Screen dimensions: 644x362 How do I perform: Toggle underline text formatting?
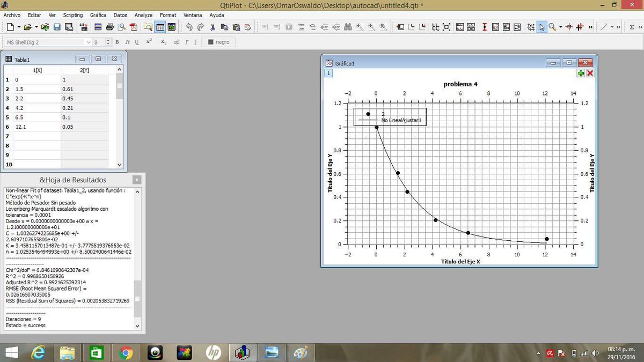(x=137, y=42)
